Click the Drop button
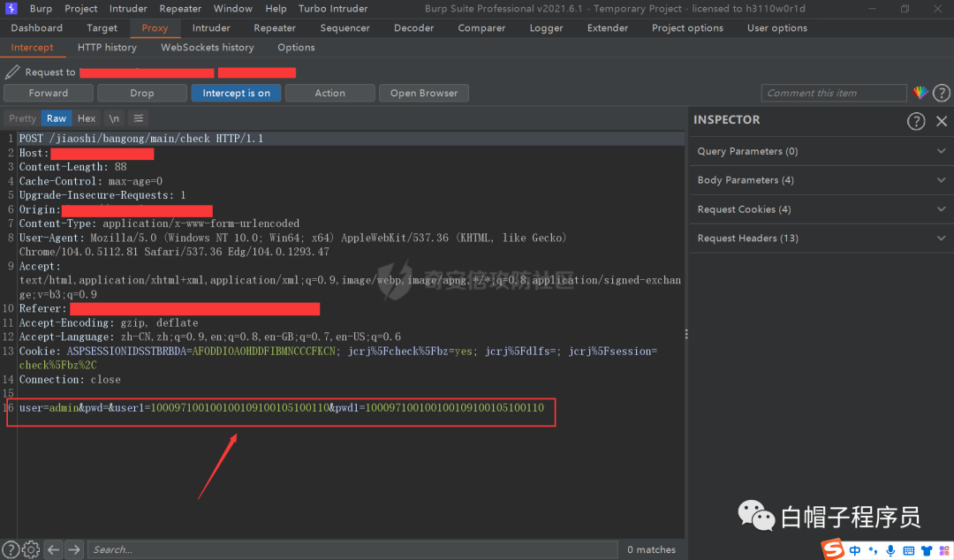 (141, 93)
